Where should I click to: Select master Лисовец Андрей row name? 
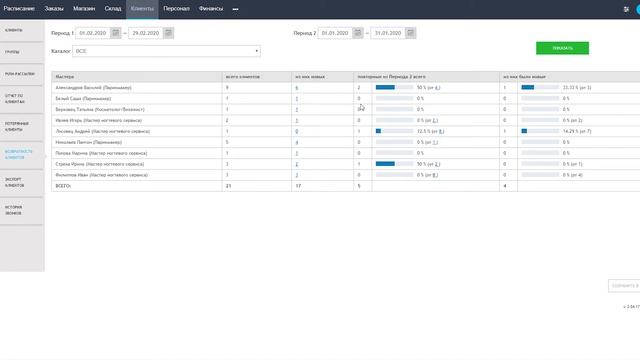pos(103,131)
